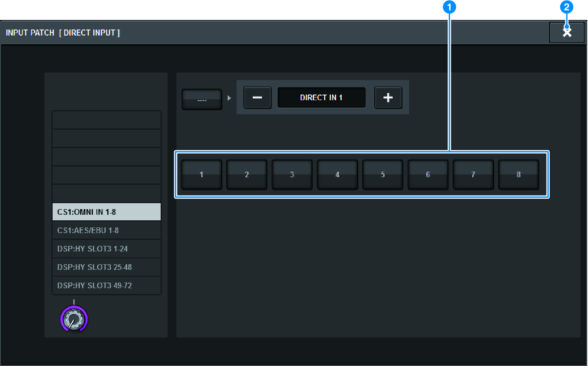
Task: Select OMNI IN port 1
Action: [x=201, y=174]
